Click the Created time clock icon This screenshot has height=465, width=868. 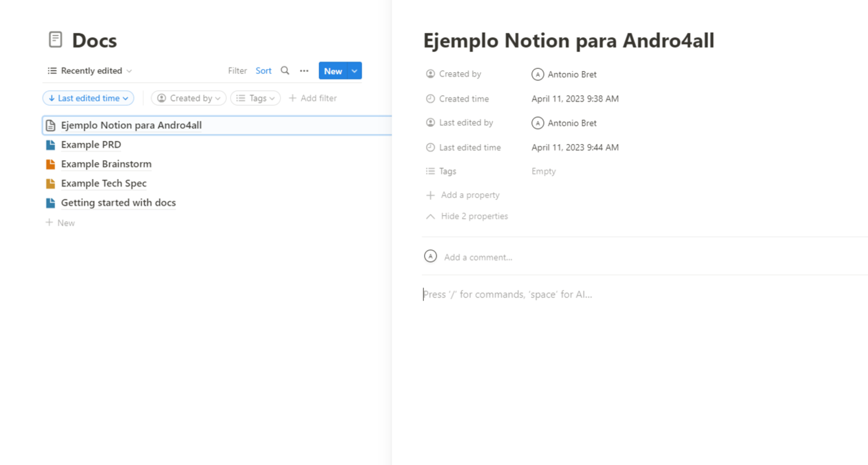pyautogui.click(x=431, y=99)
